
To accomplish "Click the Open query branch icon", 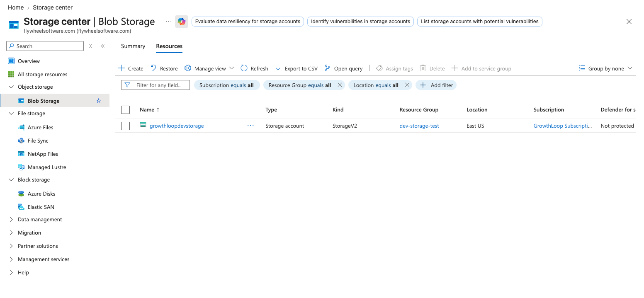I will pos(328,68).
